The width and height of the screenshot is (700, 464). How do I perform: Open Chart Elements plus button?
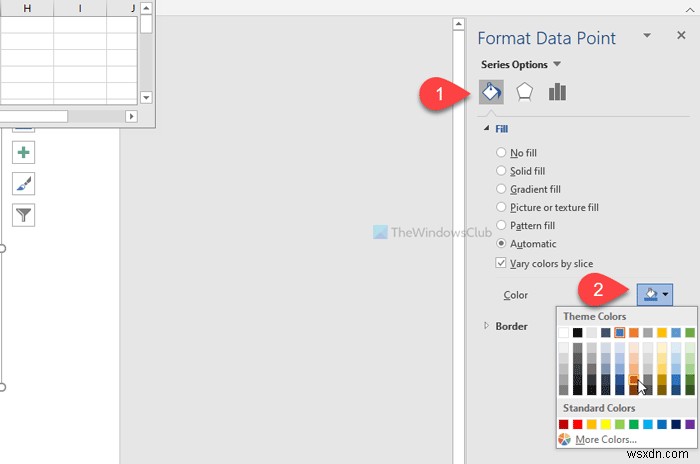pyautogui.click(x=23, y=152)
